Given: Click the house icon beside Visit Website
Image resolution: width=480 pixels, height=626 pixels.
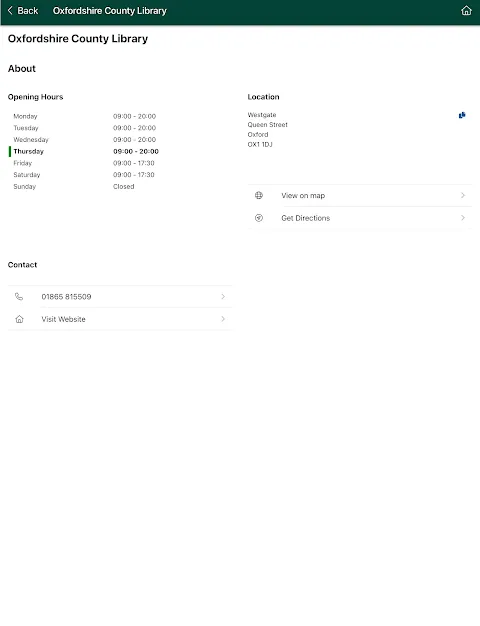Looking at the screenshot, I should coord(19,319).
